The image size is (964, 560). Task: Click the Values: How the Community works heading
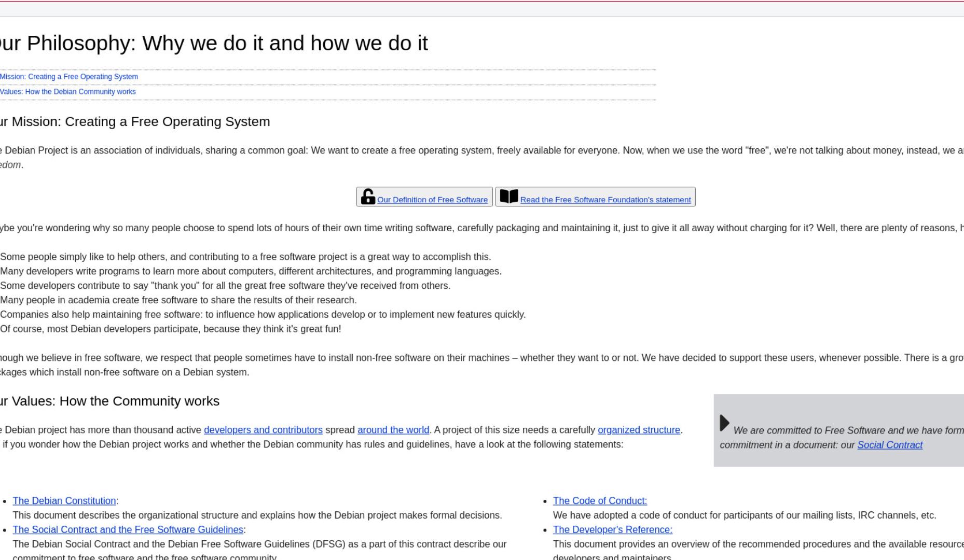(x=109, y=401)
